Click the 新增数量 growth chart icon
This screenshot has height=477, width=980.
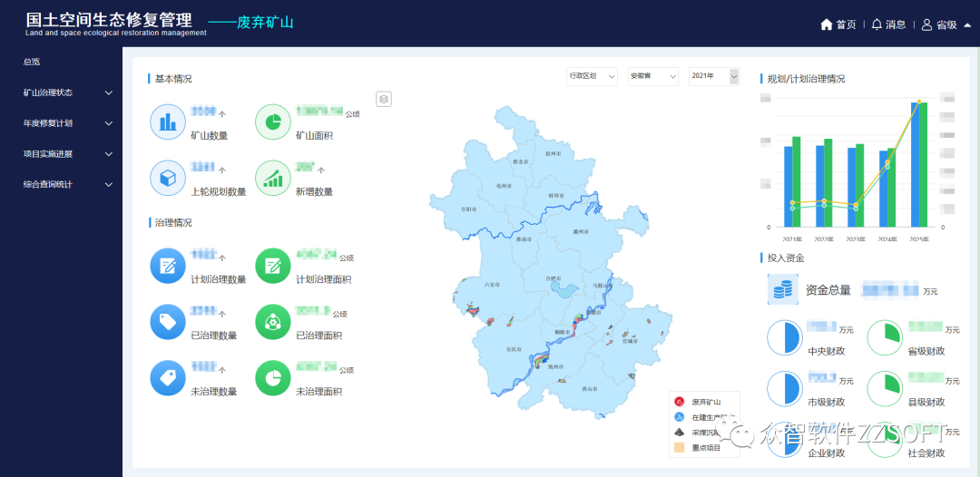tap(273, 179)
